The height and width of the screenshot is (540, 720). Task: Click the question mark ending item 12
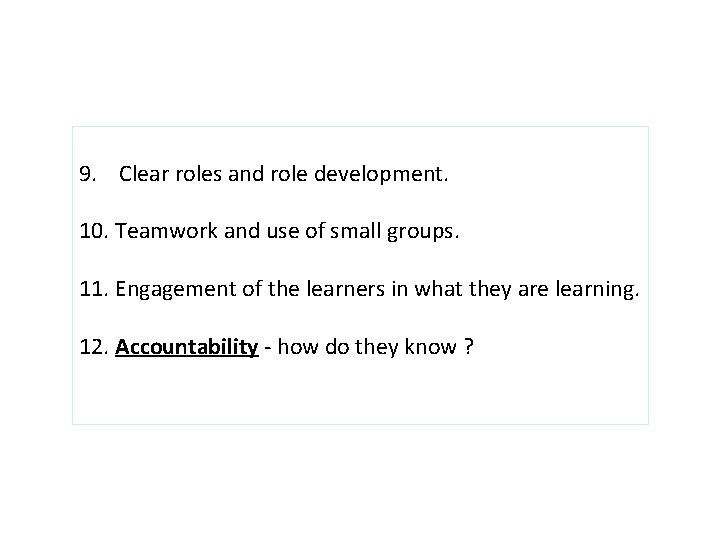coord(469,348)
